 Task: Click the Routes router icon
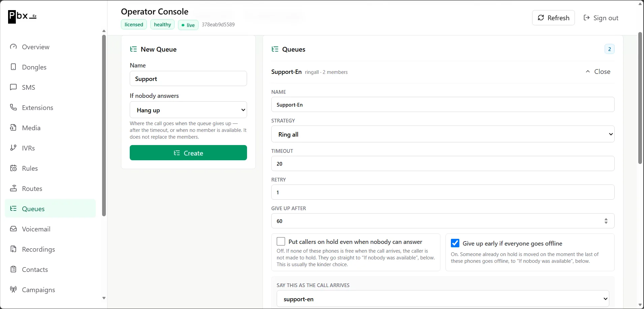(x=13, y=189)
